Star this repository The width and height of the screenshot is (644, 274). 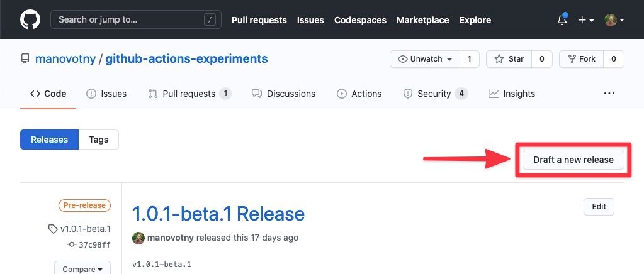(509, 59)
